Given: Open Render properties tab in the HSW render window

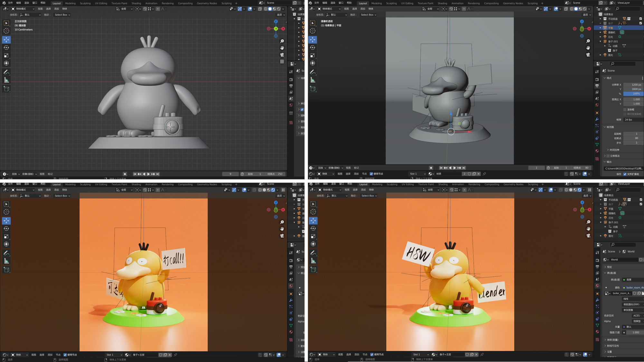Looking at the screenshot, I should click(x=597, y=260).
